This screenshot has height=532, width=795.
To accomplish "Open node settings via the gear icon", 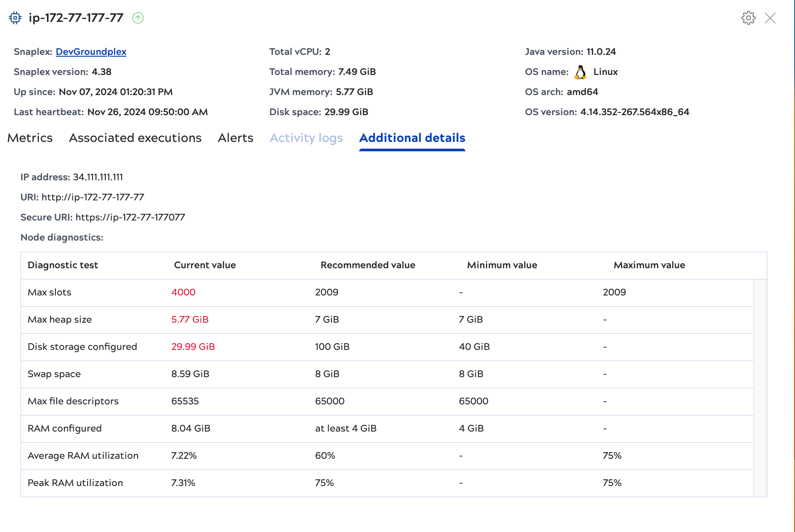I will tap(748, 18).
